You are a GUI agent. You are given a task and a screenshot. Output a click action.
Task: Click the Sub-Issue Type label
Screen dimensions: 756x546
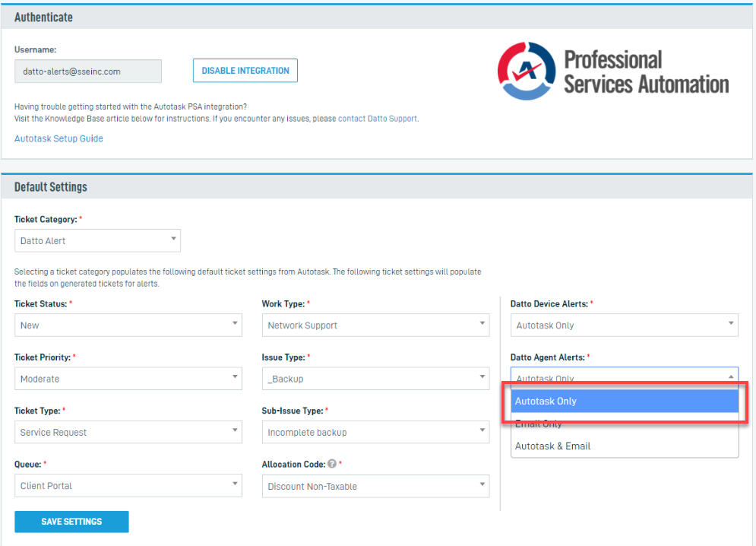coord(293,411)
